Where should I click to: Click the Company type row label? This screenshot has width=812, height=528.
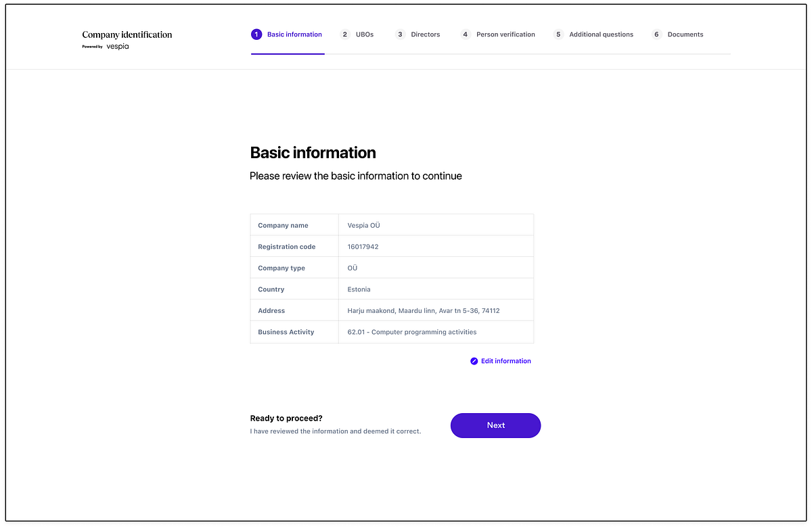pyautogui.click(x=281, y=268)
